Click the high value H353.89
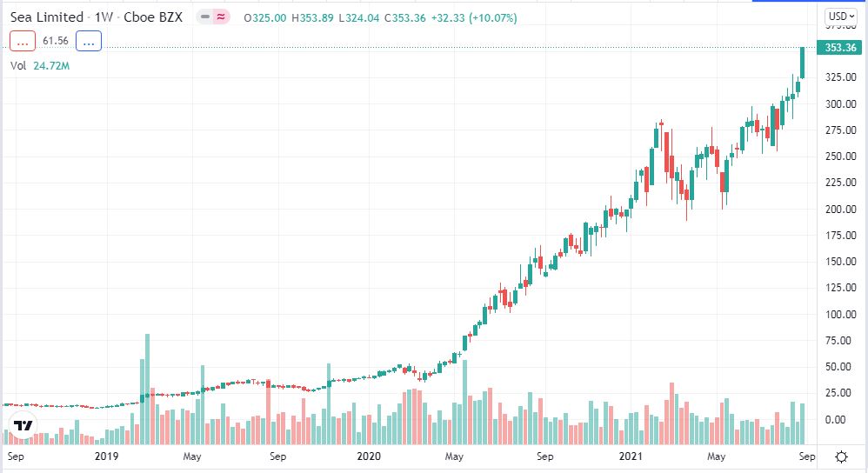Viewport: 868px width, 473px height. click(313, 17)
